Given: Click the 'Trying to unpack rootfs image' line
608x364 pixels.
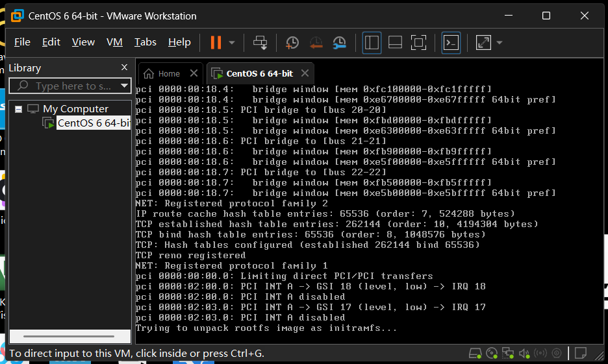Looking at the screenshot, I should click(266, 328).
